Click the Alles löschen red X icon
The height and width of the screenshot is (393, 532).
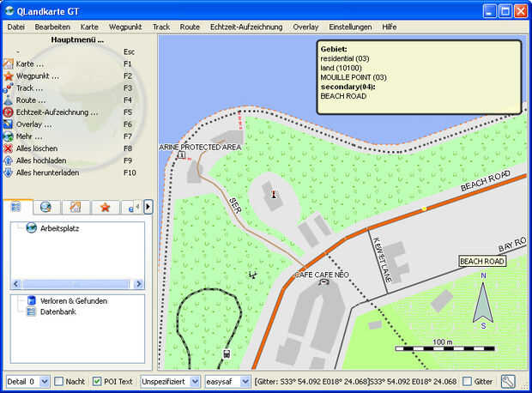coord(8,148)
